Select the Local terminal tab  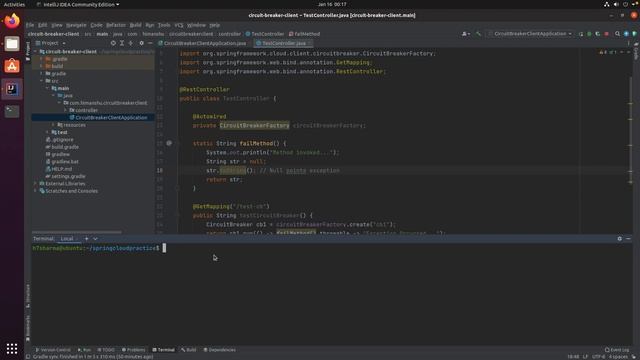[67, 239]
